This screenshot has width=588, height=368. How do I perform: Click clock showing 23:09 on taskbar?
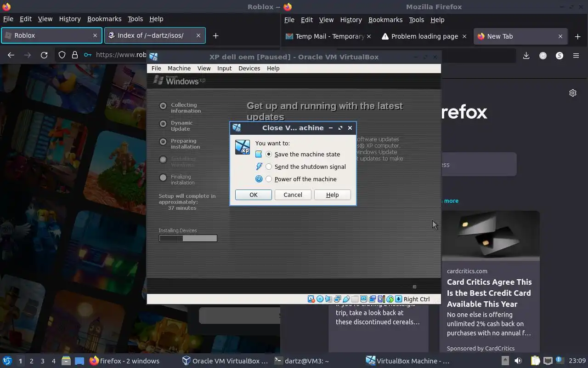578,361
